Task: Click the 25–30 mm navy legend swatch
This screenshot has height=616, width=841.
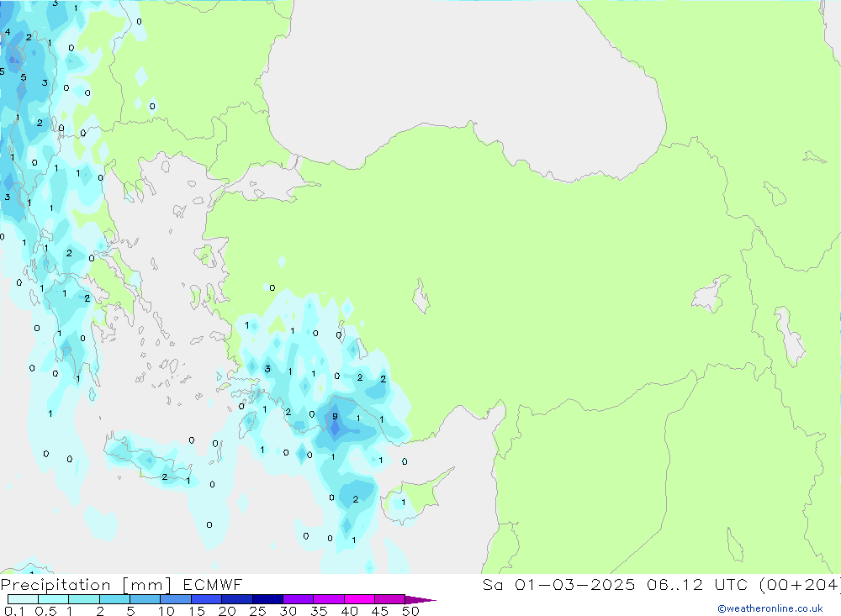Action: [267, 599]
